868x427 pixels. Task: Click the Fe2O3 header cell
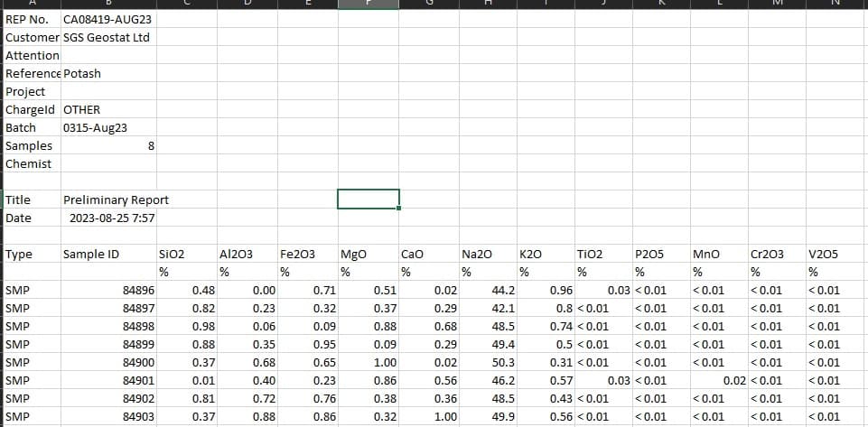point(308,254)
